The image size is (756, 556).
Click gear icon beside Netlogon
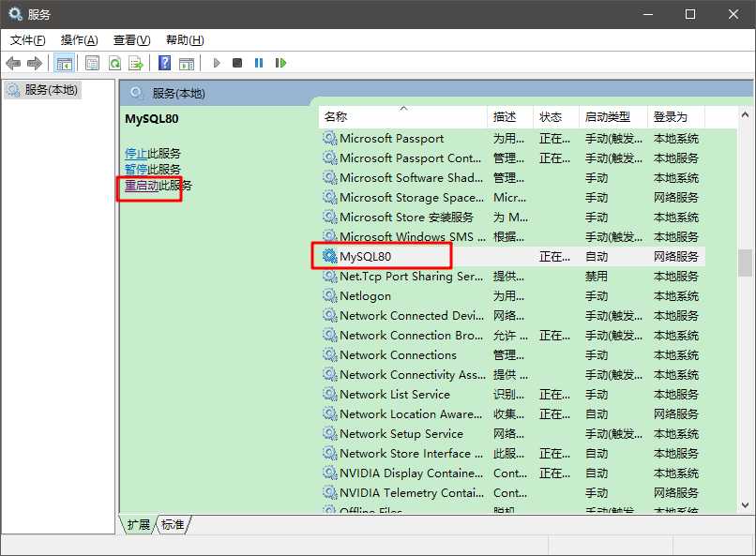(330, 296)
